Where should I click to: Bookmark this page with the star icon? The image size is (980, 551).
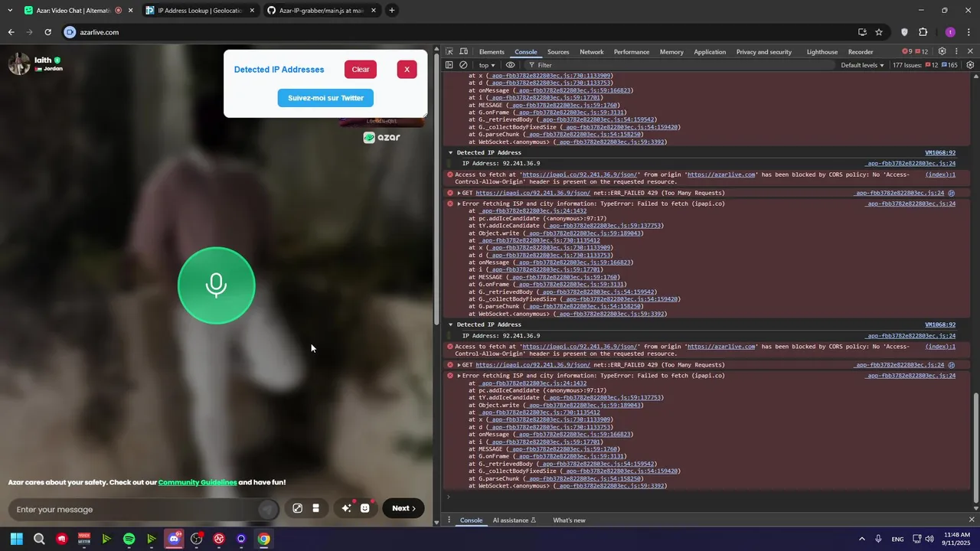point(879,32)
